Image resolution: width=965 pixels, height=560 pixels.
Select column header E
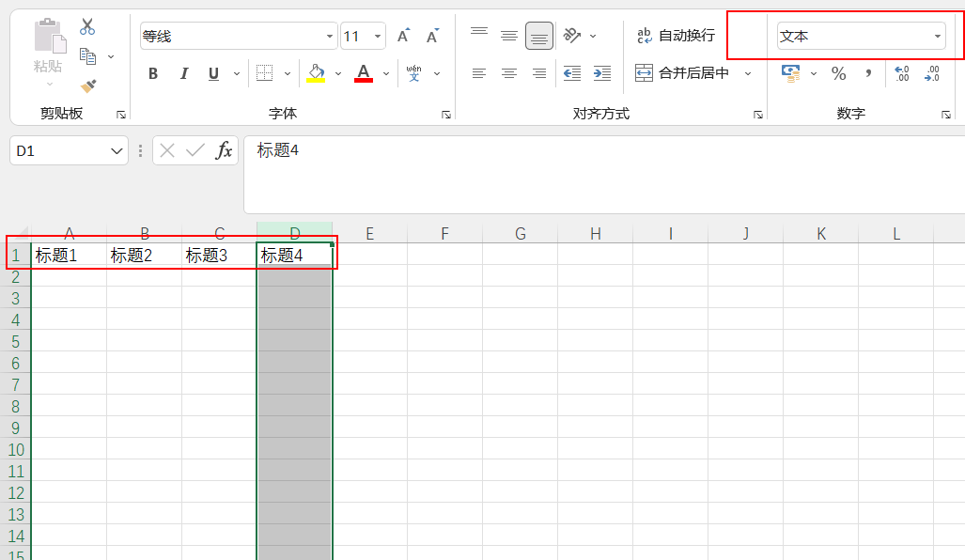pos(370,233)
